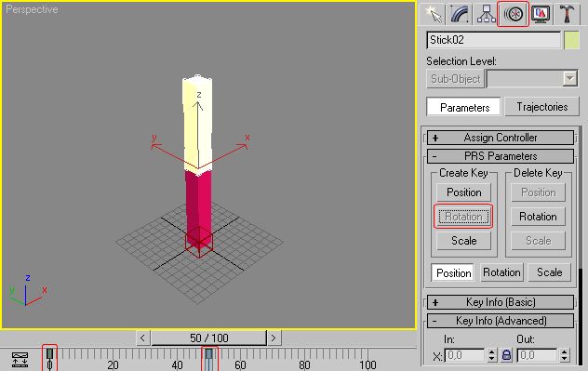Expand the Assign Controller rollout
The image size is (588, 371).
[x=501, y=138]
